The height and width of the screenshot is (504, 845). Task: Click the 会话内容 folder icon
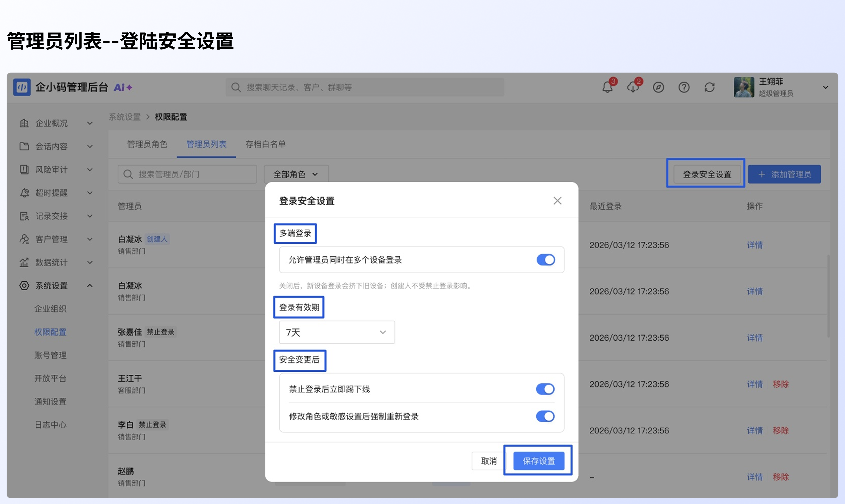coord(24,146)
